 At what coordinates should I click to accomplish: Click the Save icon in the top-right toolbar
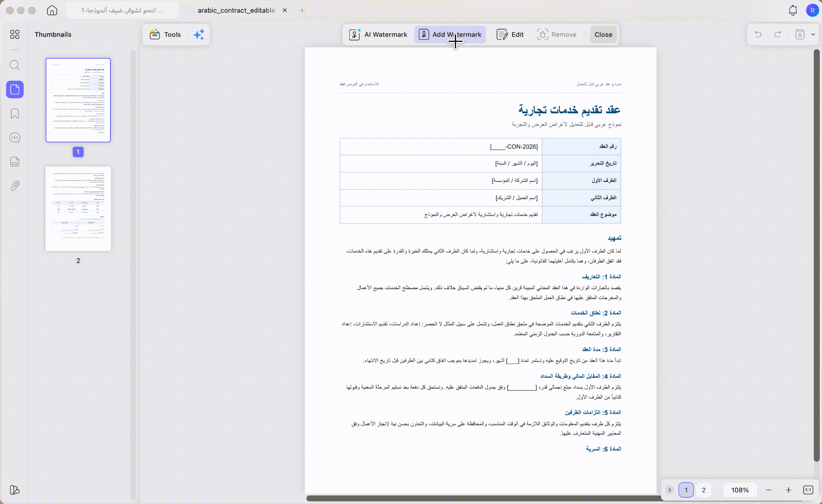[800, 34]
